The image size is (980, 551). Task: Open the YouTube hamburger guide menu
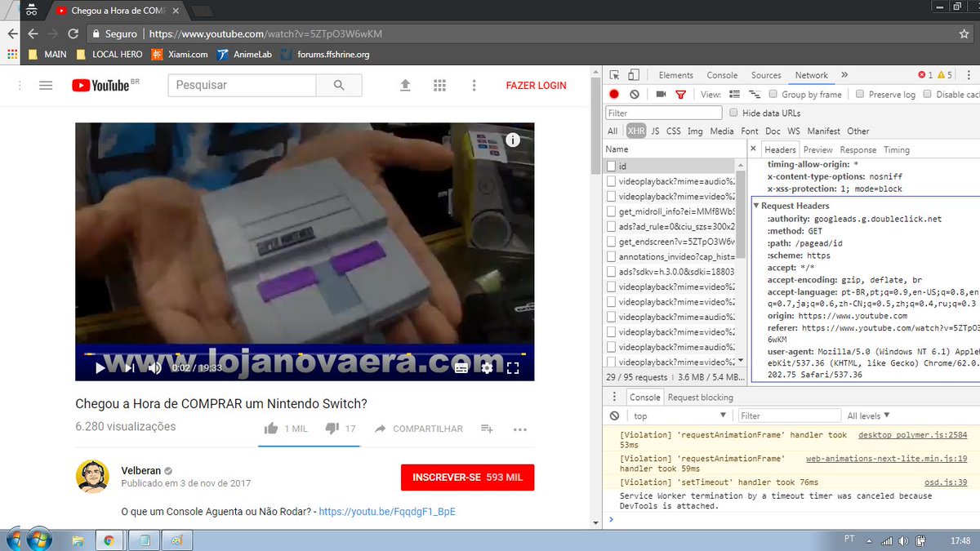(x=46, y=86)
